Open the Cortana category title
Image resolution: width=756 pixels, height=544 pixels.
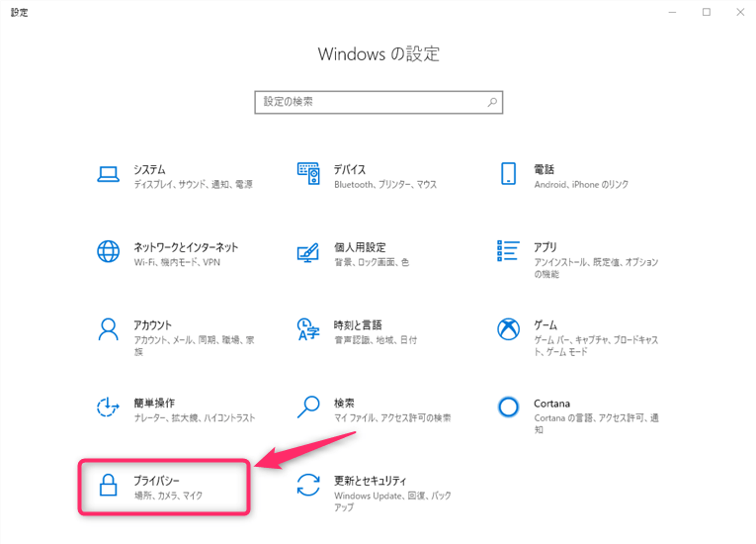(x=551, y=403)
